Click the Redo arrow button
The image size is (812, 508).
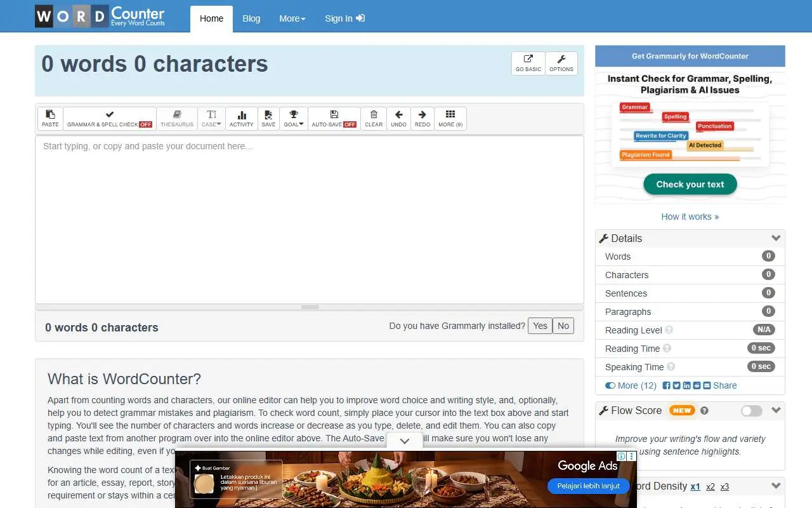point(422,119)
